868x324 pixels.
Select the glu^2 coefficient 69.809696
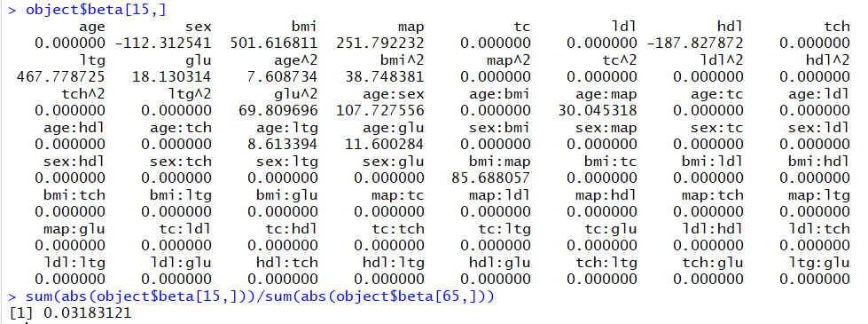tap(278, 111)
